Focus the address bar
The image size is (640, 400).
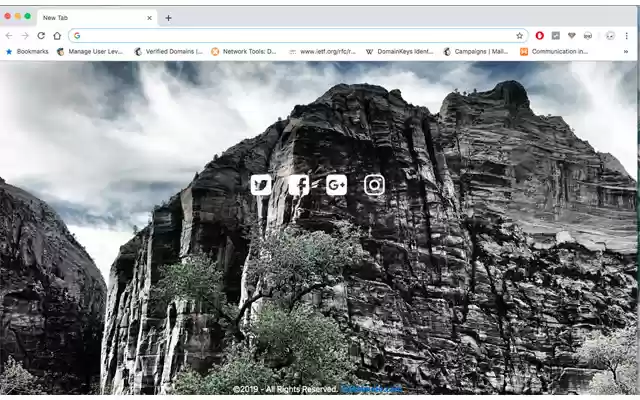[298, 36]
